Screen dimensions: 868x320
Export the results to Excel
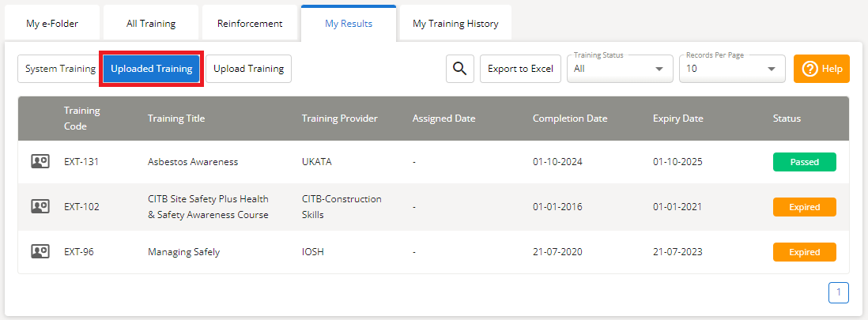[520, 69]
